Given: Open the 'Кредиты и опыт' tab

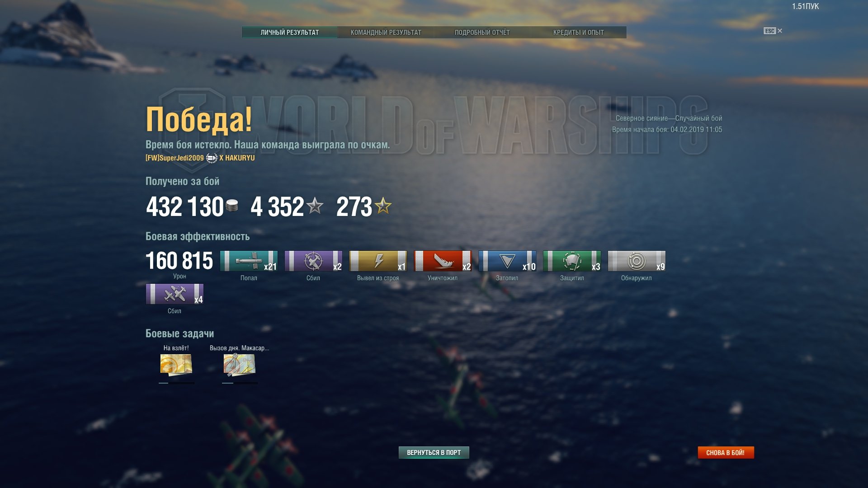Looking at the screenshot, I should [579, 32].
